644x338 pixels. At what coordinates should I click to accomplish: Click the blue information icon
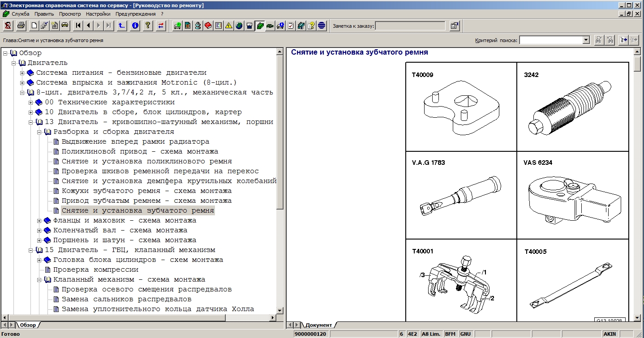(x=135, y=26)
